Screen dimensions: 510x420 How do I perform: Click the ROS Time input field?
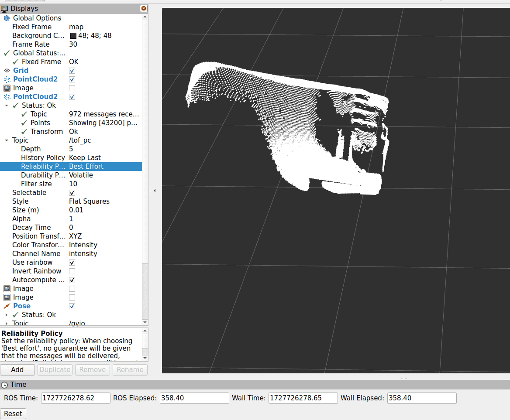pos(76,398)
